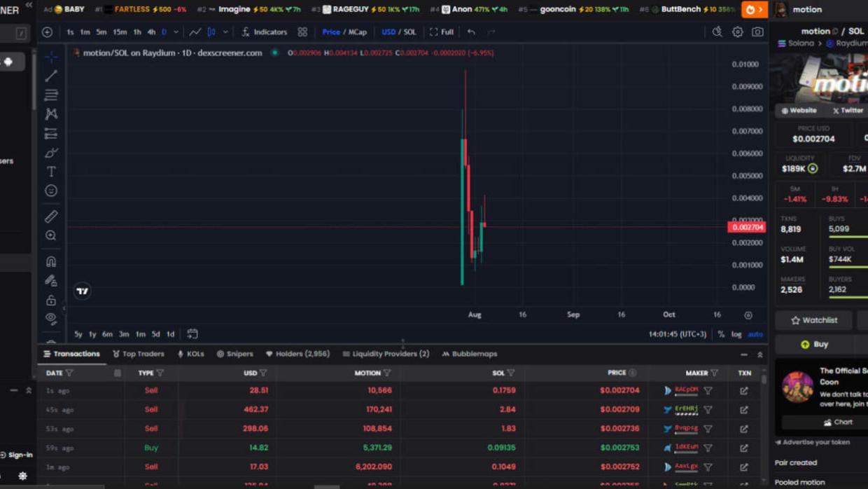Open the Transactions tab
The height and width of the screenshot is (489, 868).
pyautogui.click(x=71, y=354)
